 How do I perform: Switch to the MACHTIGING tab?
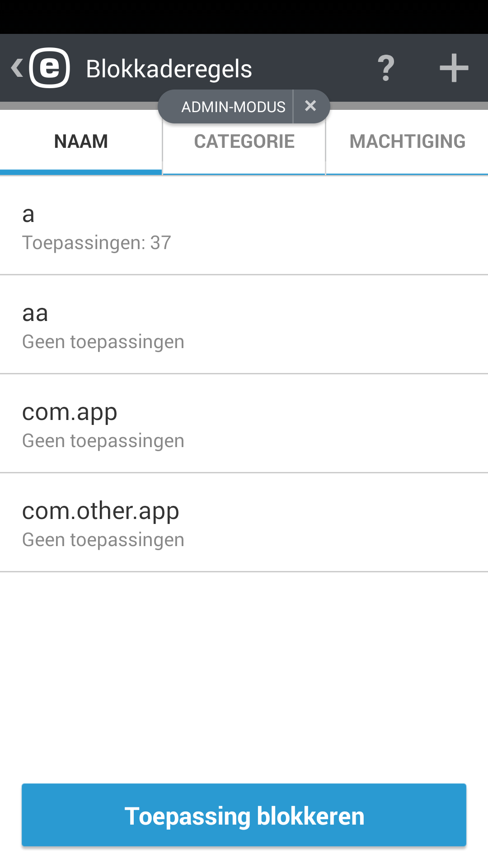tap(407, 142)
